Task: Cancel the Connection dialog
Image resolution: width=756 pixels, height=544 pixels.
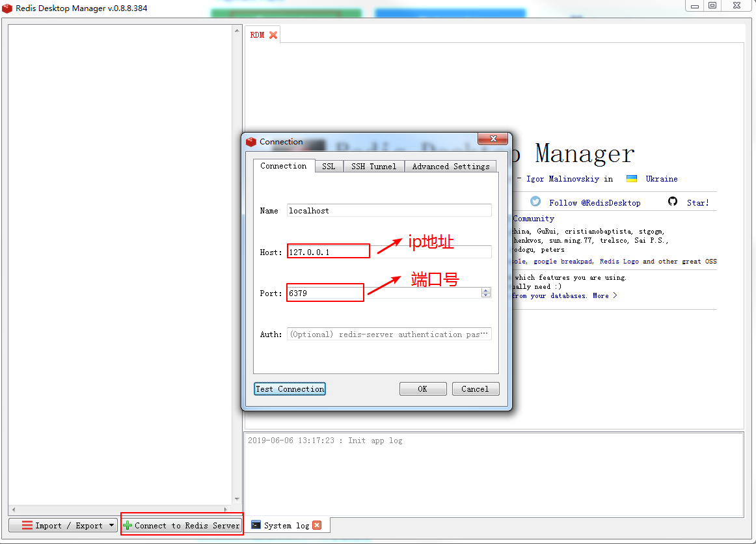Action: [475, 388]
